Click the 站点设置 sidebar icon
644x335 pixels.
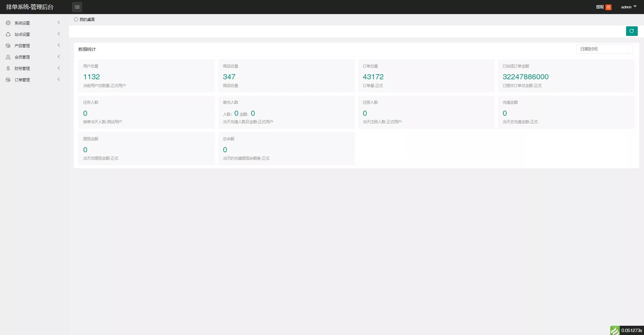click(x=8, y=34)
